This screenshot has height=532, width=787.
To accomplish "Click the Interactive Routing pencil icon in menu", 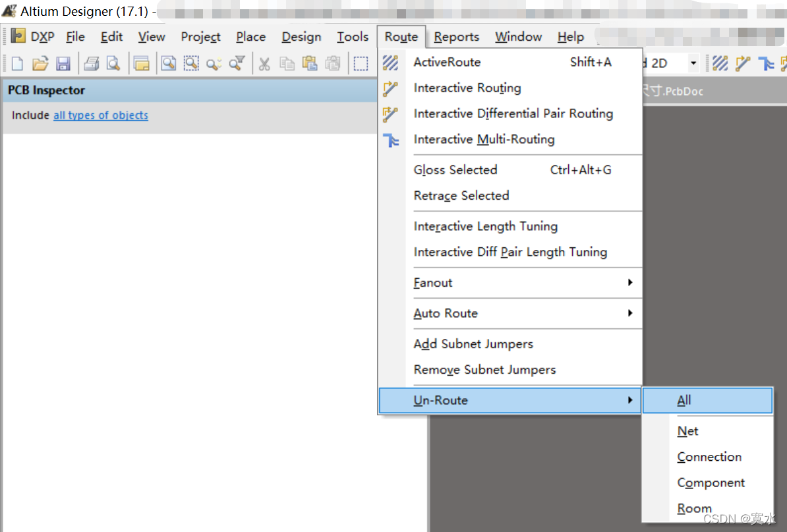I will [x=390, y=88].
